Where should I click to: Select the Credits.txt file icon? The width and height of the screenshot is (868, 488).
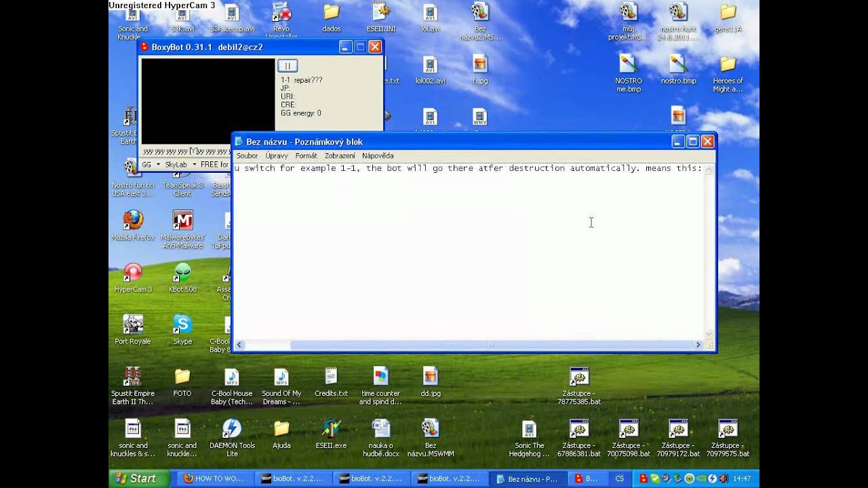(x=331, y=382)
